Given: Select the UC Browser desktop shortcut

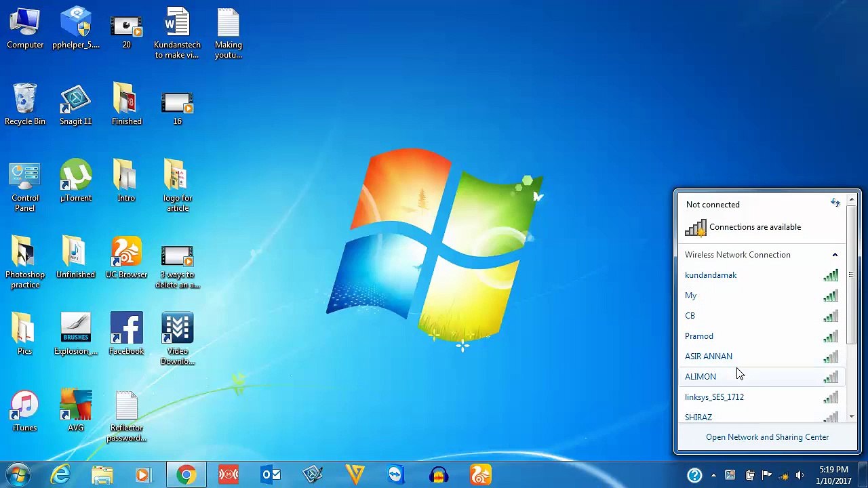Looking at the screenshot, I should (126, 258).
